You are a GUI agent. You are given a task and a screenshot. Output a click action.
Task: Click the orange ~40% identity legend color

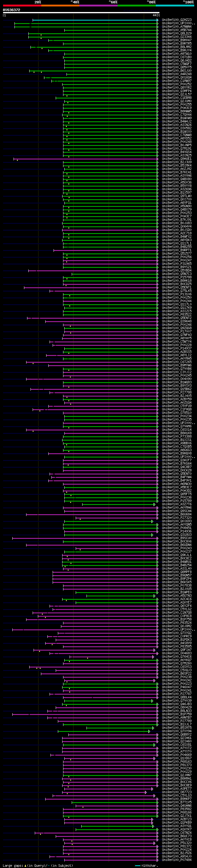coord(60,6)
